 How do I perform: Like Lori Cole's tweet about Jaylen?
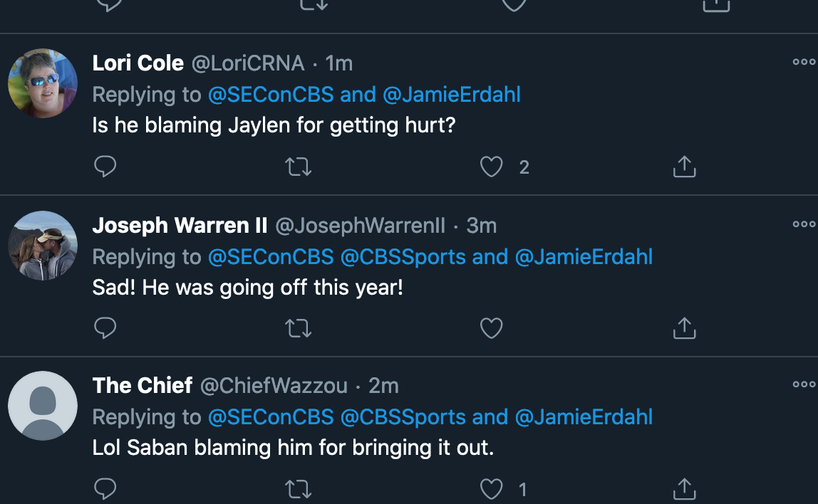click(x=492, y=167)
